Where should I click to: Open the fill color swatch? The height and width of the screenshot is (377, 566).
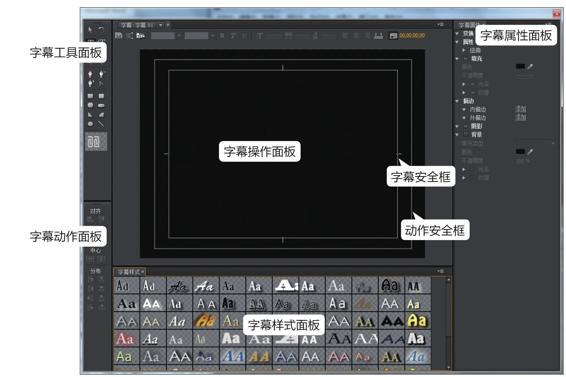pyautogui.click(x=520, y=66)
